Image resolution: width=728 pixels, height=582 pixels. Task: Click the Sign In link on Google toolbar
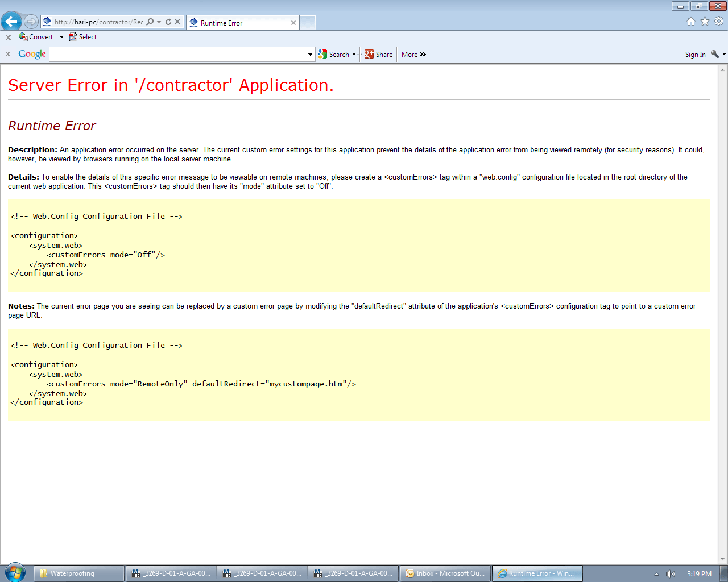click(695, 55)
